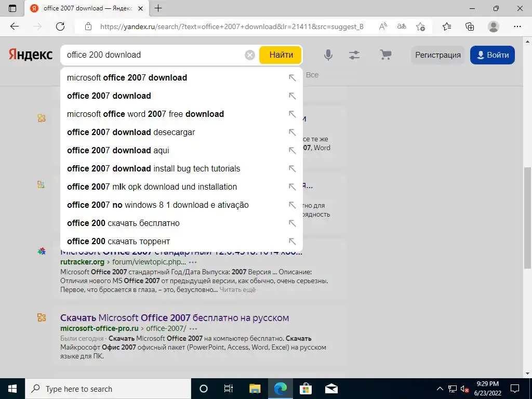This screenshot has width=532, height=399.
Task: Start voice search with microphone icon
Action: pos(328,55)
